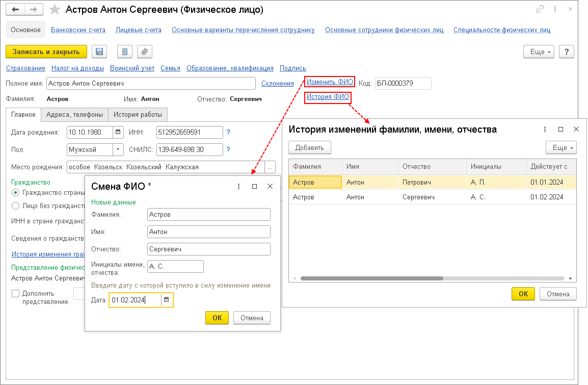This screenshot has width=588, height=385.
Task: Click Отчество field in Смена ФИО dialog
Action: click(x=209, y=249)
